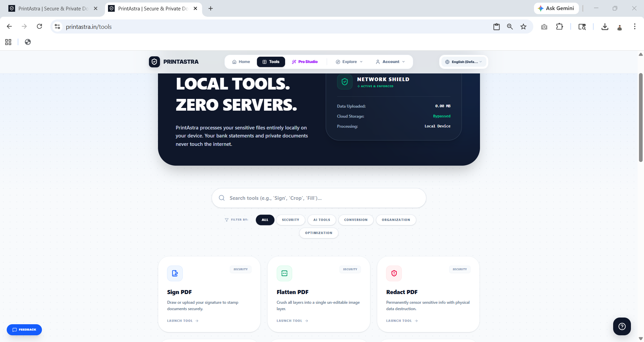
Task: Filter tools by CONVERSION
Action: click(x=356, y=220)
